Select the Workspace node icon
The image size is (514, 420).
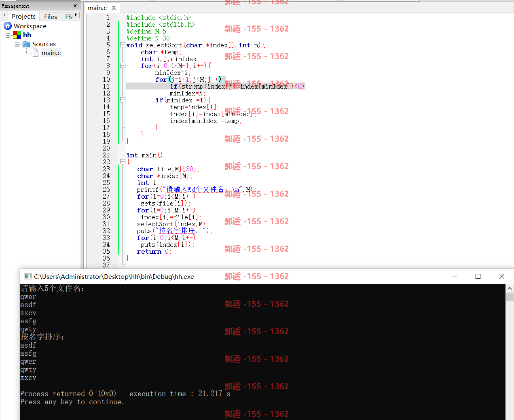coord(8,26)
